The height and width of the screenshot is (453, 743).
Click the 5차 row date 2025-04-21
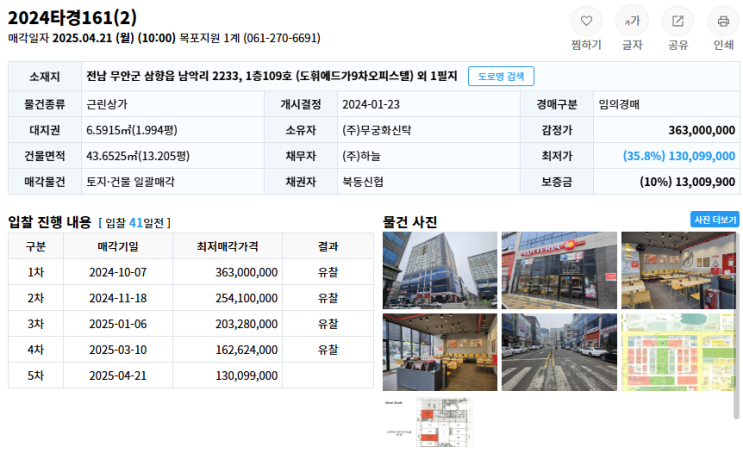click(118, 376)
